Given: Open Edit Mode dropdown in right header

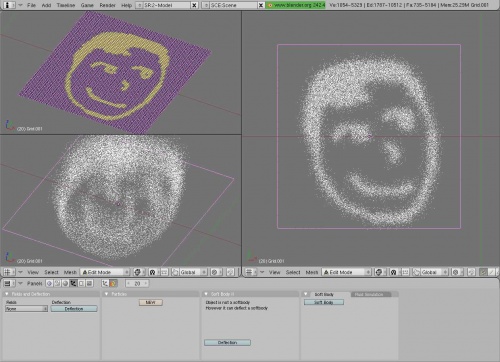Looking at the screenshot, I should coord(347,272).
